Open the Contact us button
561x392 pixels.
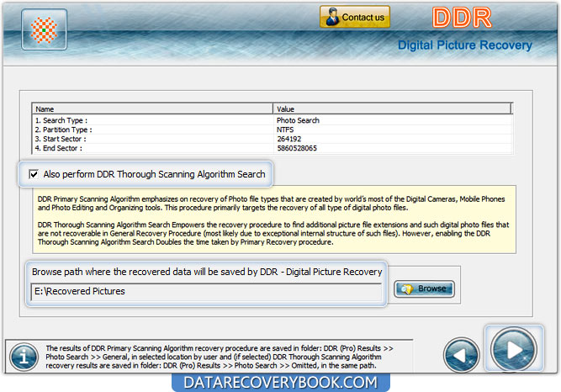pos(355,17)
